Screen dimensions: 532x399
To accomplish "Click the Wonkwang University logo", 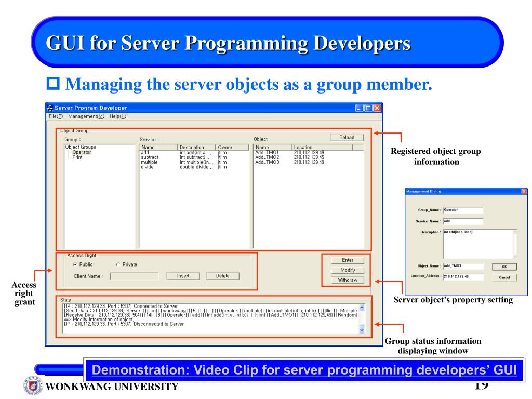I will [x=33, y=386].
